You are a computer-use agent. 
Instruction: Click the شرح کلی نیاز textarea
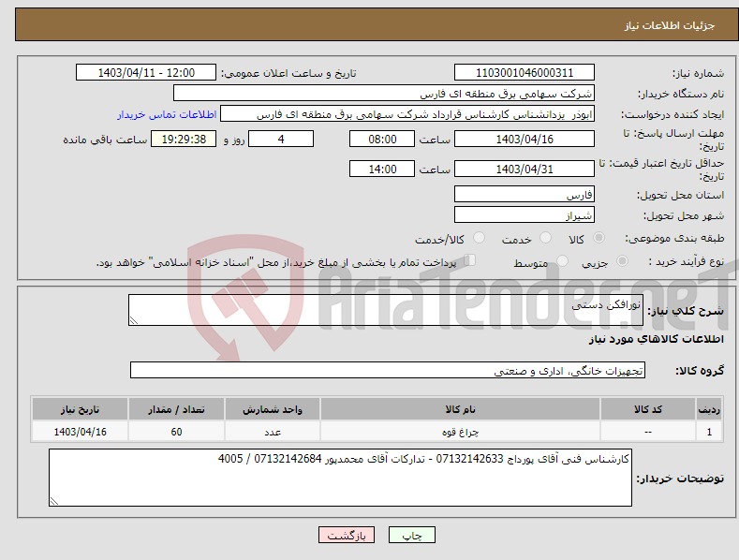(x=386, y=310)
